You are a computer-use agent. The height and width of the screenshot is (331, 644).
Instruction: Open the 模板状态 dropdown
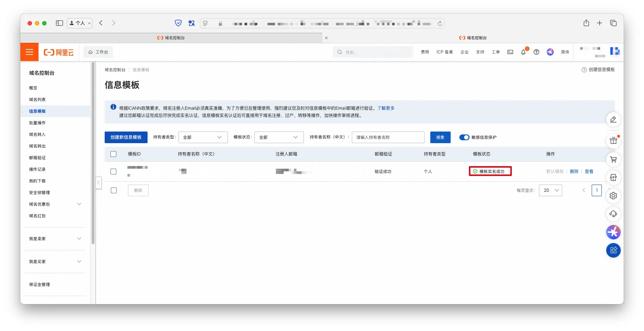coord(279,137)
